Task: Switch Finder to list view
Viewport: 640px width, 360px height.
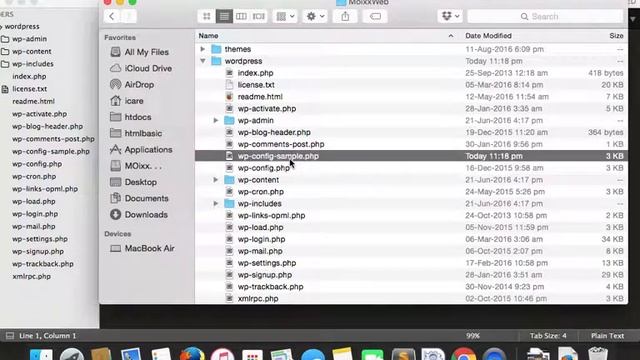Action: 224,16
